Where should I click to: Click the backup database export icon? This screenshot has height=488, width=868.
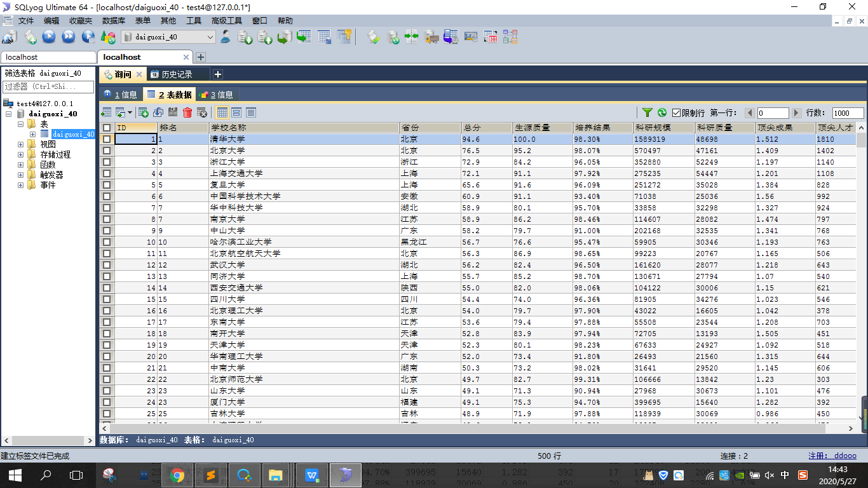(x=265, y=37)
